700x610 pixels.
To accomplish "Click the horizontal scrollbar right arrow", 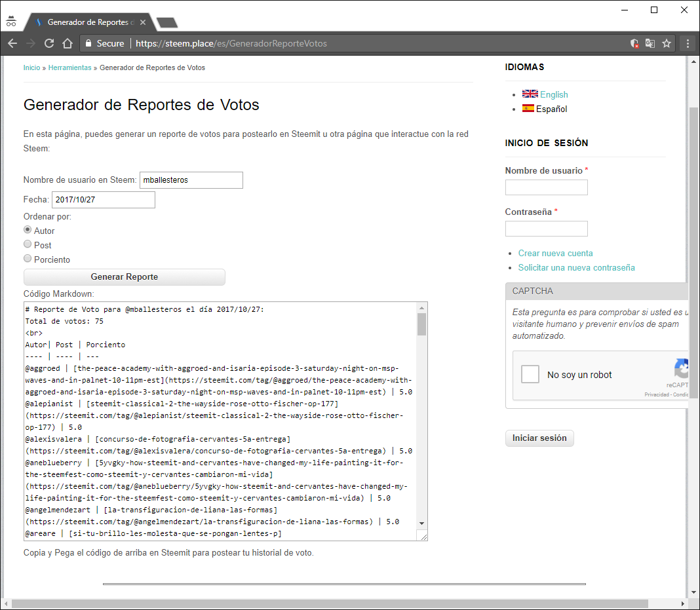I will pos(682,603).
